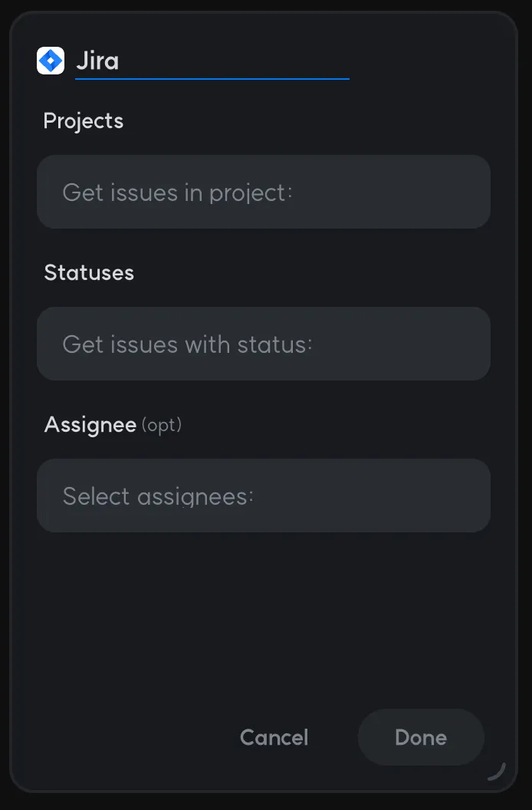Dismiss dialog via Cancel text
The height and width of the screenshot is (810, 532).
(274, 738)
